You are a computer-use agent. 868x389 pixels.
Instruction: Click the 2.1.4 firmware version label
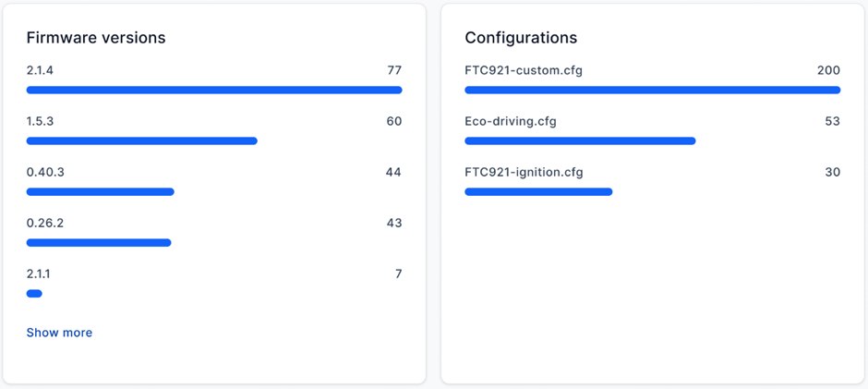coord(40,70)
